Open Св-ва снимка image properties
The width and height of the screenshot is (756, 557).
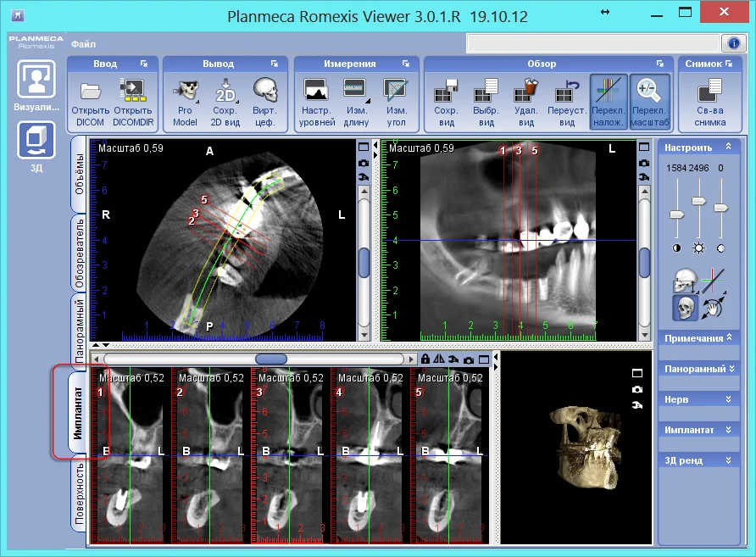(x=709, y=90)
